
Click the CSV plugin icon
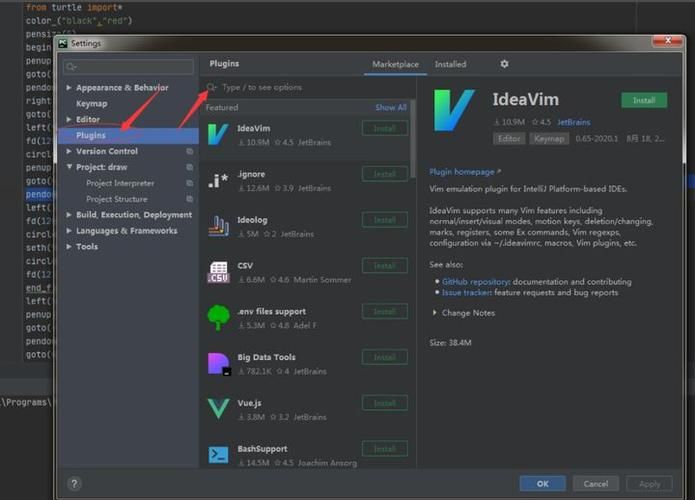[x=218, y=272]
